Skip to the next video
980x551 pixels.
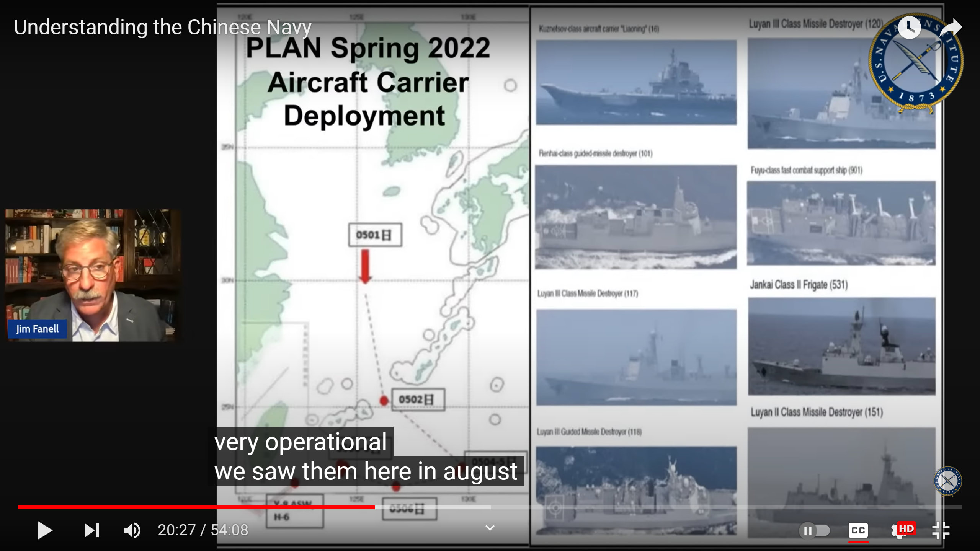pos(92,530)
